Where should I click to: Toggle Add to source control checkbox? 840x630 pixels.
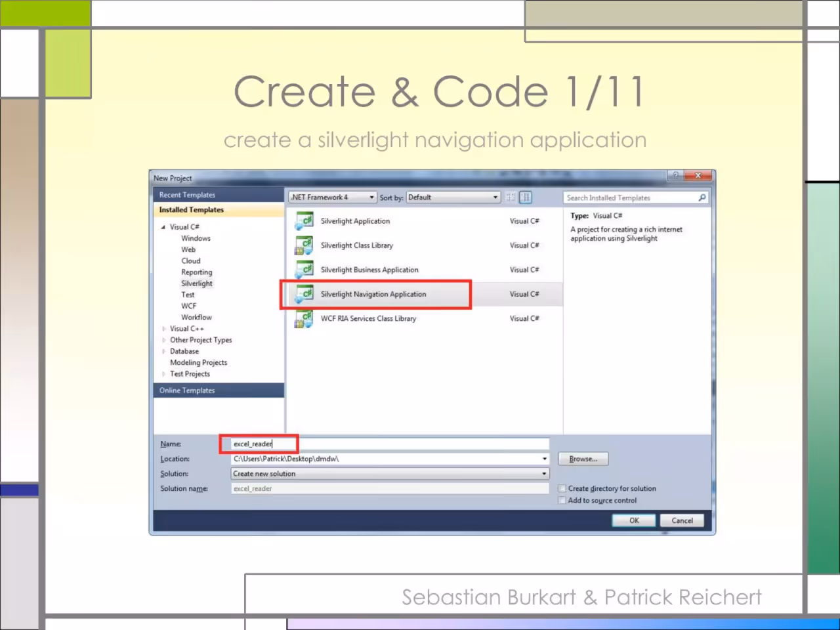(x=562, y=500)
